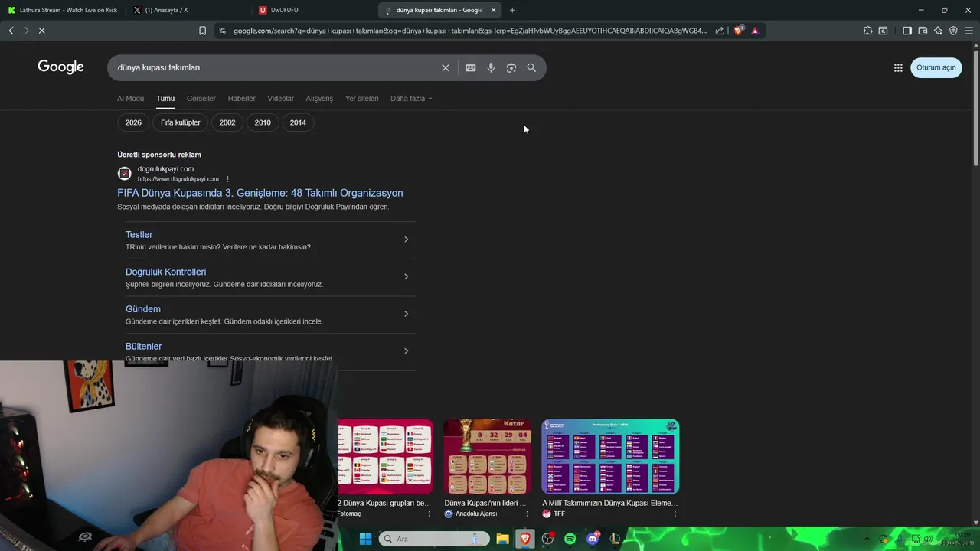
Task: Click the Google search box text
Action: pos(158,67)
